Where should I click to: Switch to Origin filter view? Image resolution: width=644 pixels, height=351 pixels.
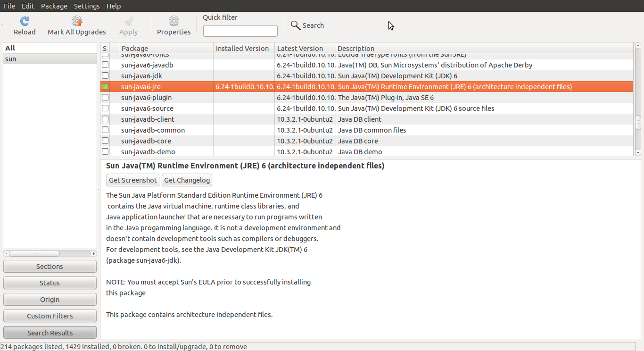(50, 300)
